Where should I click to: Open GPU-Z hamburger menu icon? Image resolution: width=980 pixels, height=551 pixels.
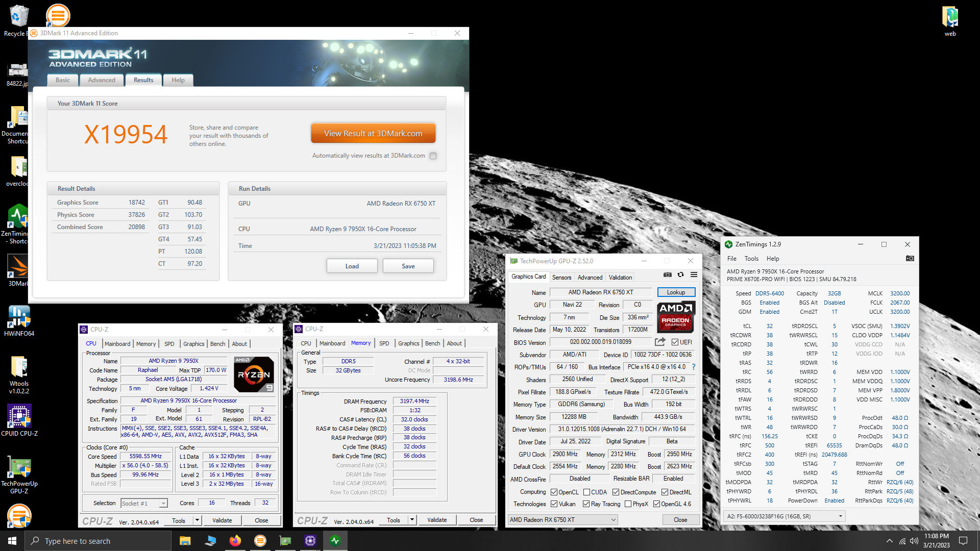point(694,274)
